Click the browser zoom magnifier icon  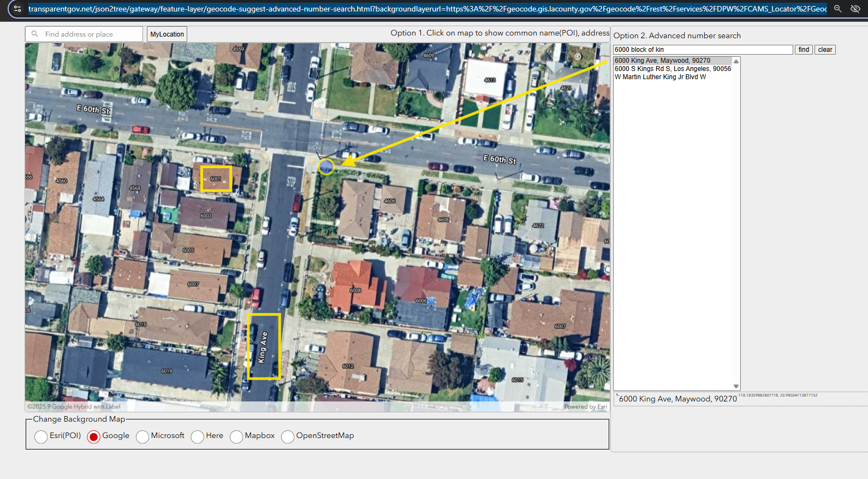(837, 9)
